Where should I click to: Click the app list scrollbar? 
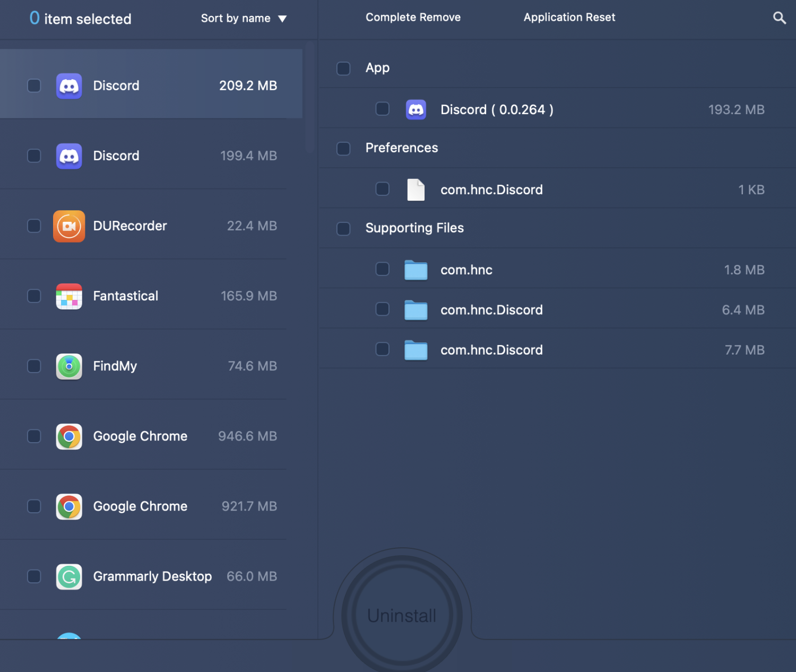coord(310,98)
